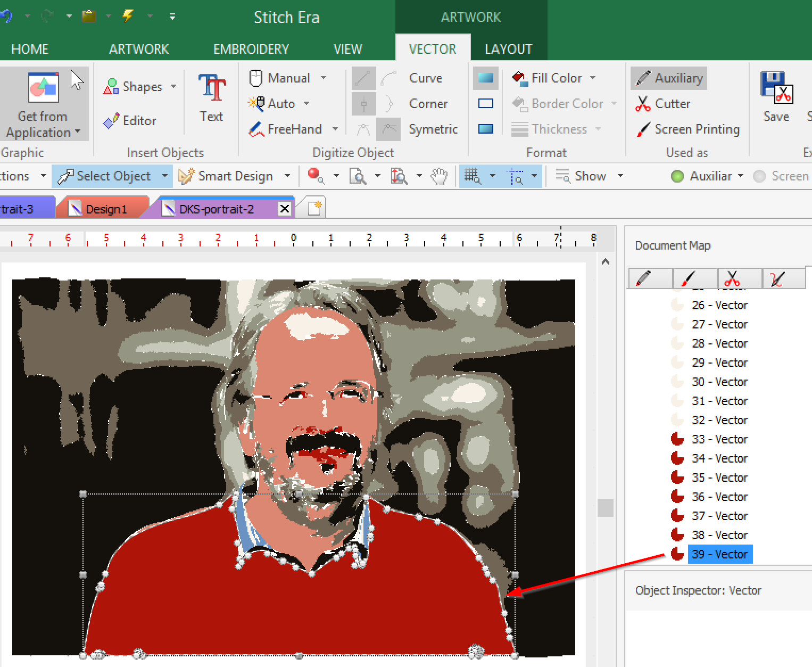
Task: Open the Design1 document tab
Action: [x=105, y=209]
